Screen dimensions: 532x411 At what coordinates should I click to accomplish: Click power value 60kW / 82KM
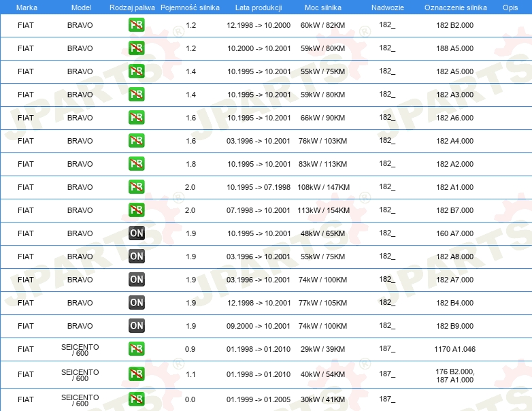coord(322,25)
